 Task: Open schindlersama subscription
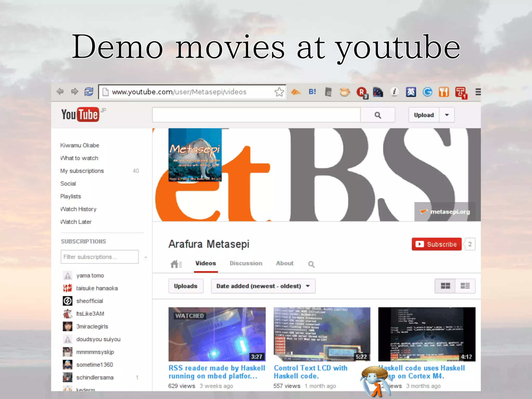coord(95,377)
